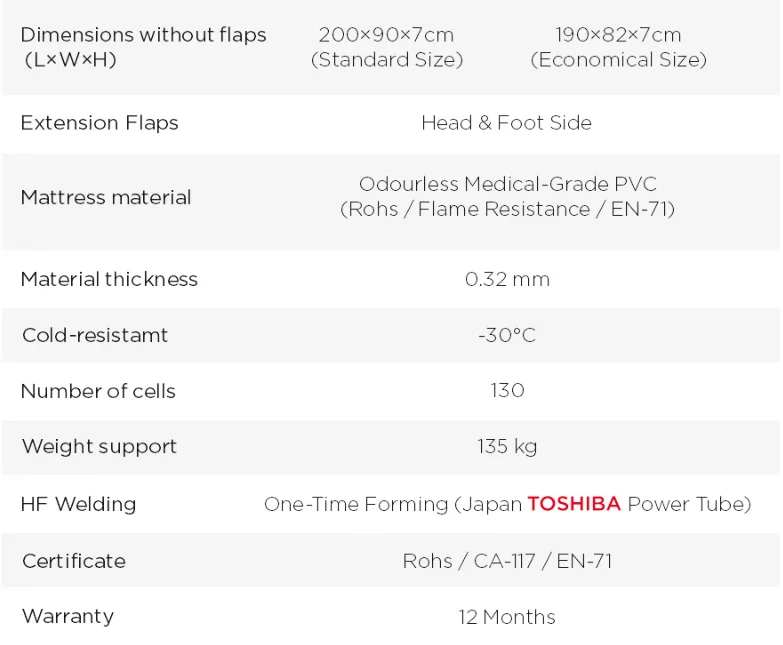The width and height of the screenshot is (783, 645).
Task: Click the "HF Welding" row label
Action: (x=78, y=504)
